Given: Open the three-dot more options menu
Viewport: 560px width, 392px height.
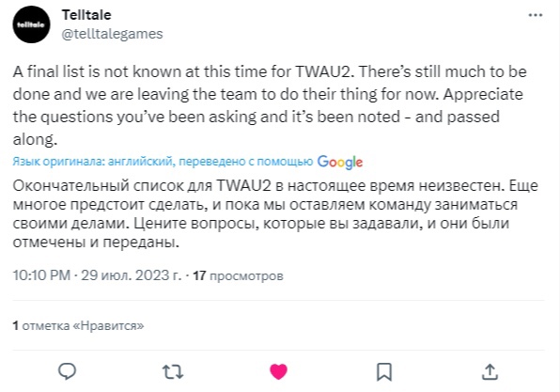Looking at the screenshot, I should pyautogui.click(x=536, y=15).
